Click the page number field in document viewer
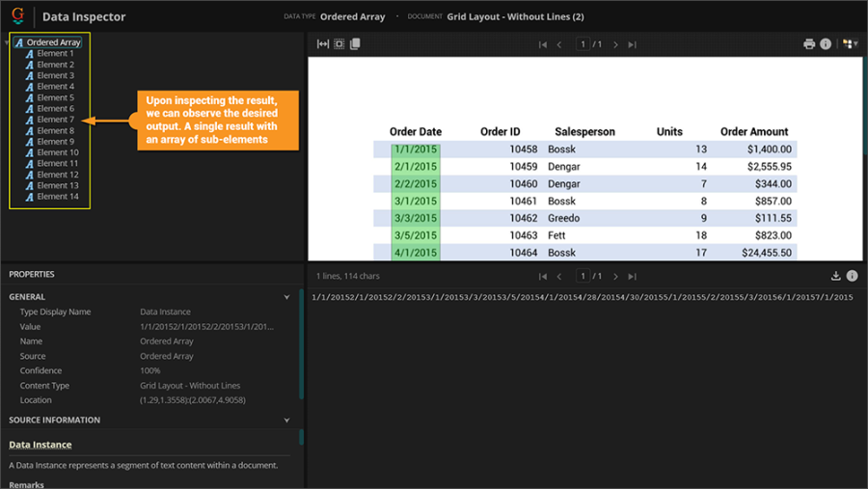Screen dimensions: 868x489 click(583, 44)
